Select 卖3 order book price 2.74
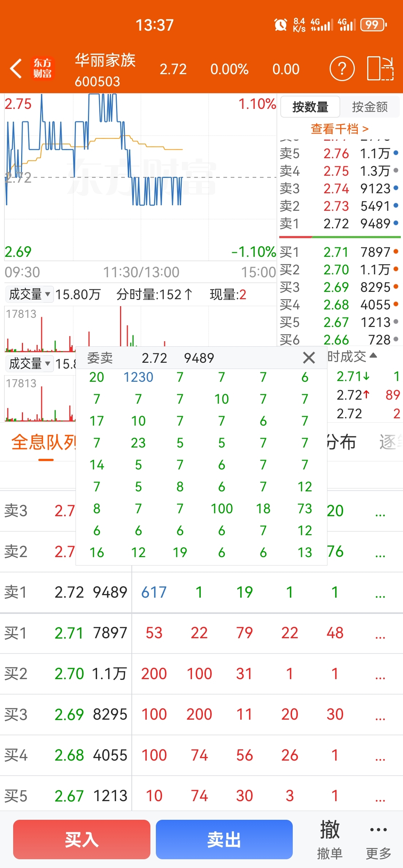This screenshot has width=403, height=868. (x=336, y=189)
